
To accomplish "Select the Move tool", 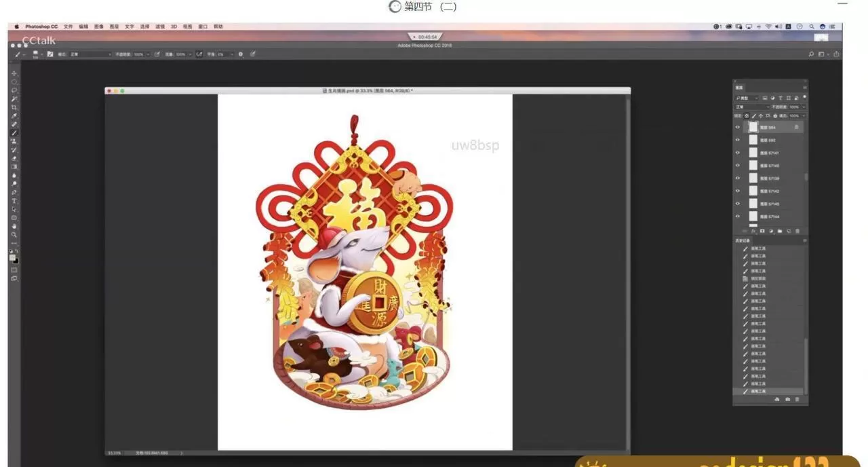I will coord(14,73).
